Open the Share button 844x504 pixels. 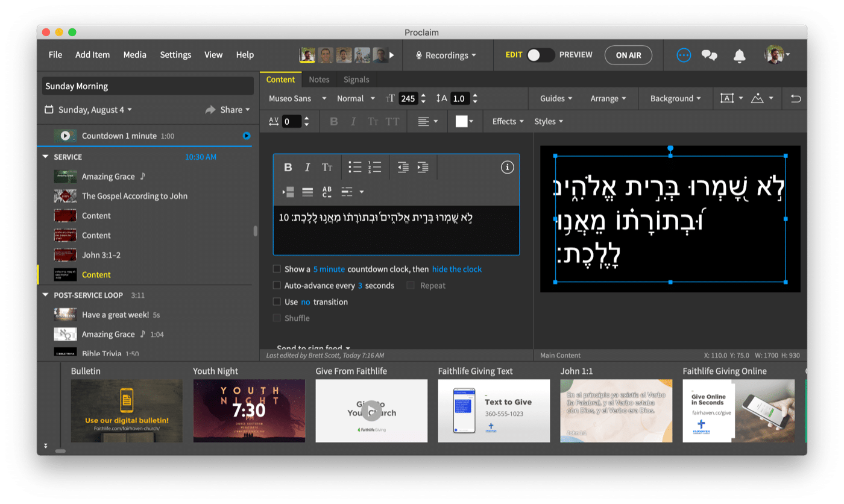point(227,110)
